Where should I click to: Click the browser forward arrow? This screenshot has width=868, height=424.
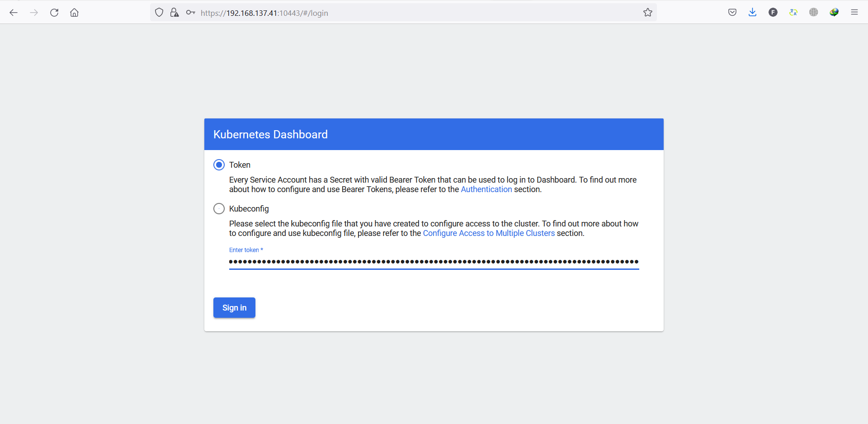click(34, 13)
